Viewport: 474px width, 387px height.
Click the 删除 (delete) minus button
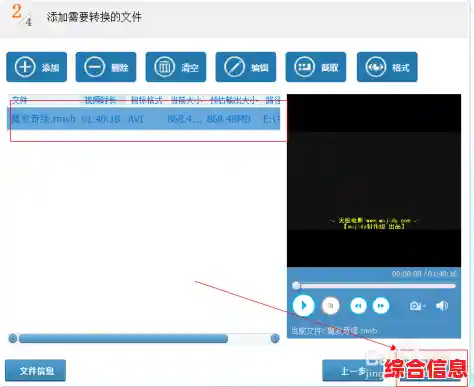[x=106, y=67]
